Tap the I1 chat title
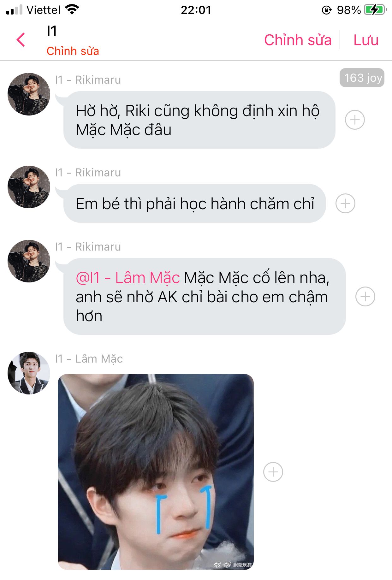392x580 pixels. tap(52, 31)
